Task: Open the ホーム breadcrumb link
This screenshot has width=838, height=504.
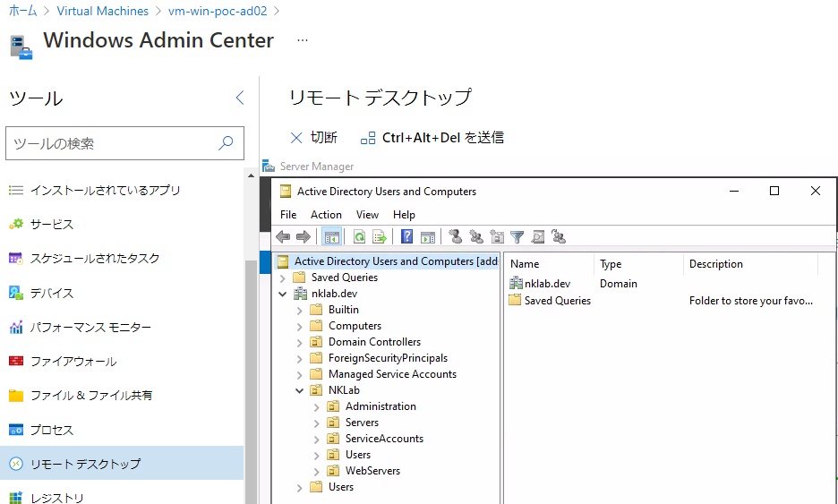Action: (x=23, y=11)
